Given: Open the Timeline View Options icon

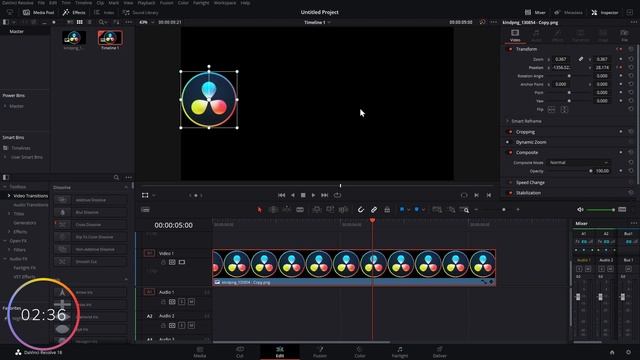Looking at the screenshot, I should coord(145,209).
